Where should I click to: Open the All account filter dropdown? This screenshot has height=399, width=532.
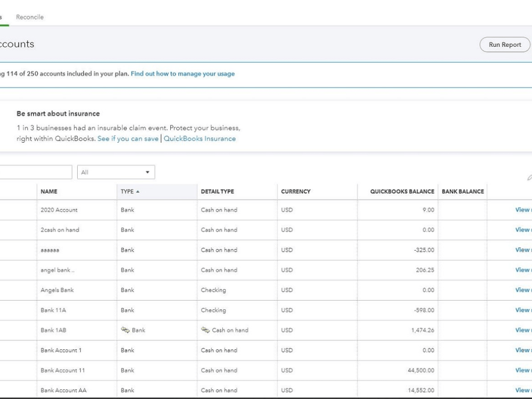point(116,172)
